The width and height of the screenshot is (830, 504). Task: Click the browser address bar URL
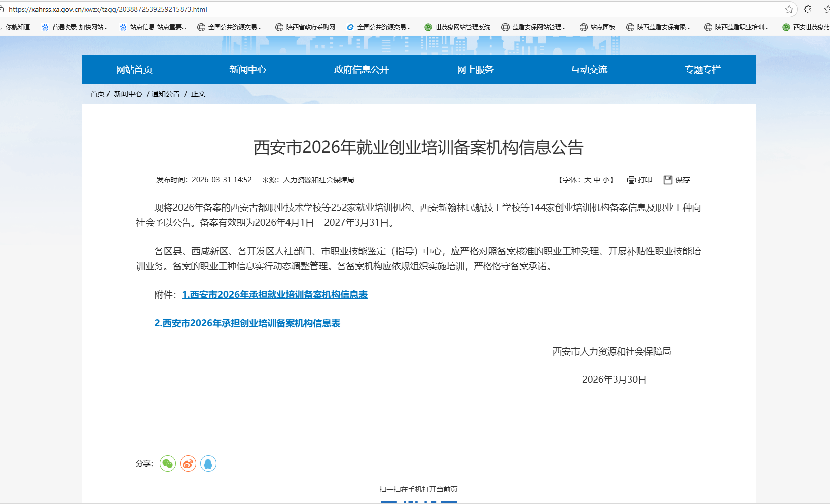click(x=108, y=9)
